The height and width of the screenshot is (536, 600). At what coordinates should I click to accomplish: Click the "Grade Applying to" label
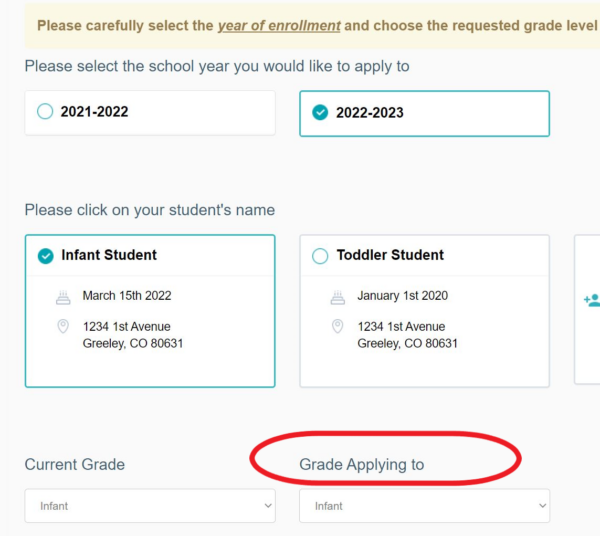361,465
